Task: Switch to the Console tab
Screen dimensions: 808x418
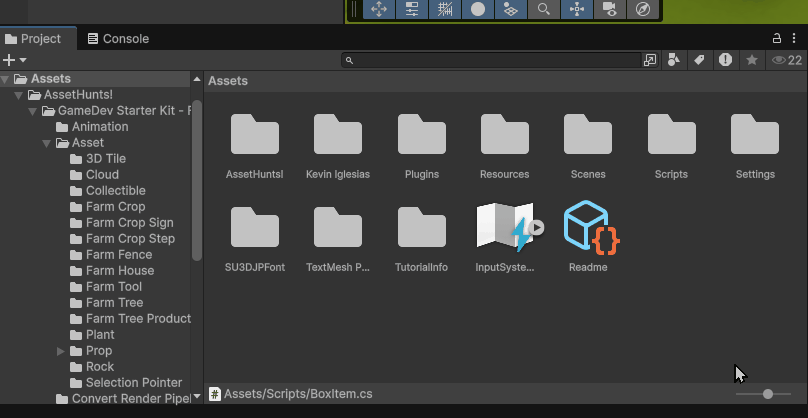Action: (x=117, y=39)
